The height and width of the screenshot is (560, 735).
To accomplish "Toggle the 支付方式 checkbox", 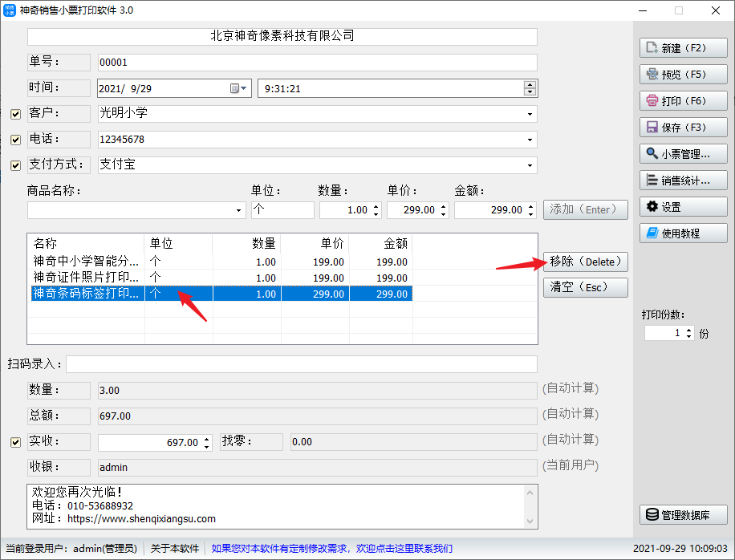I will click(15, 165).
